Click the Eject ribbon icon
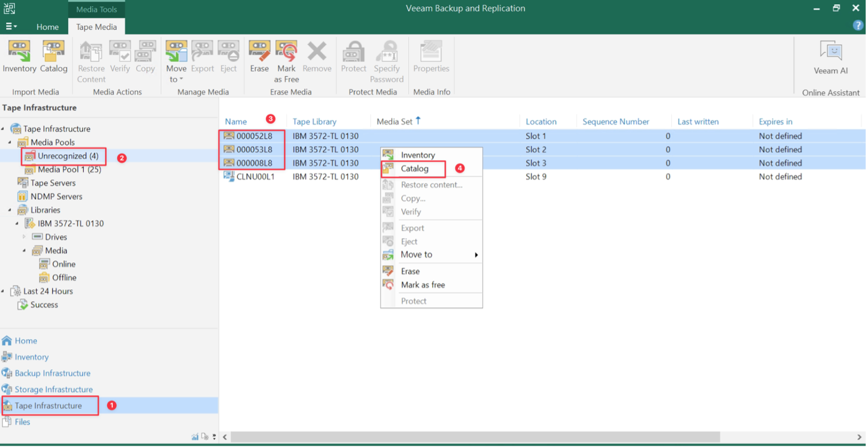Screen dimensions: 868x448 pyautogui.click(x=229, y=57)
